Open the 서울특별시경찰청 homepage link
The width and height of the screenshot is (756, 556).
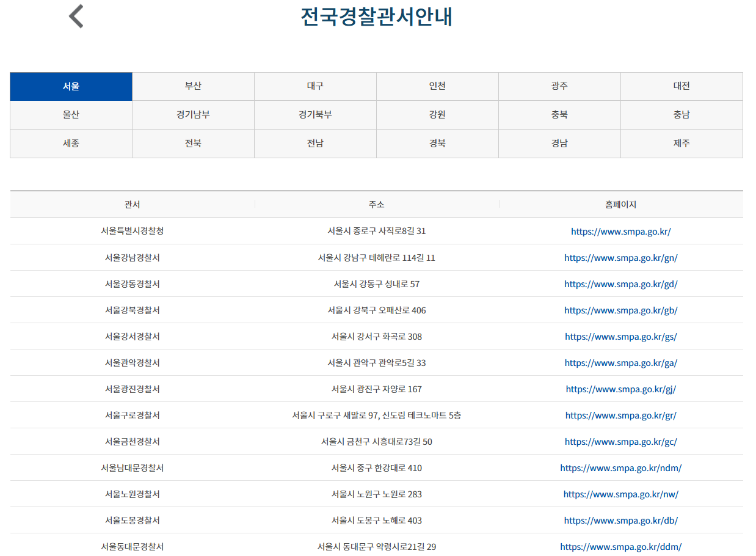pyautogui.click(x=621, y=230)
